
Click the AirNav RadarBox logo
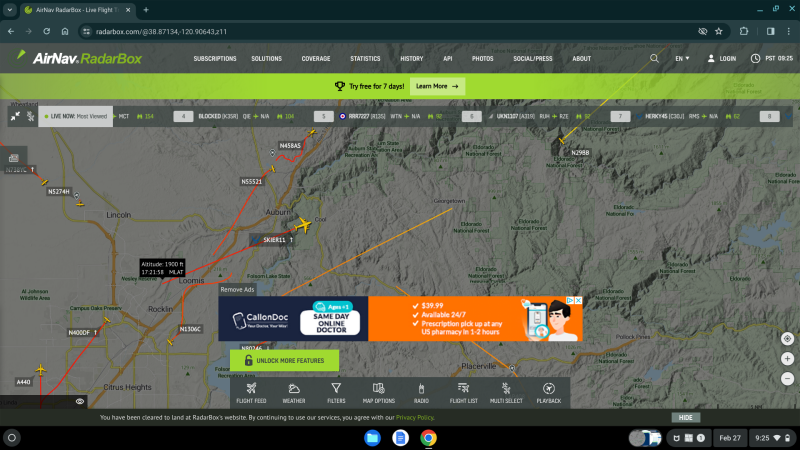click(x=79, y=58)
